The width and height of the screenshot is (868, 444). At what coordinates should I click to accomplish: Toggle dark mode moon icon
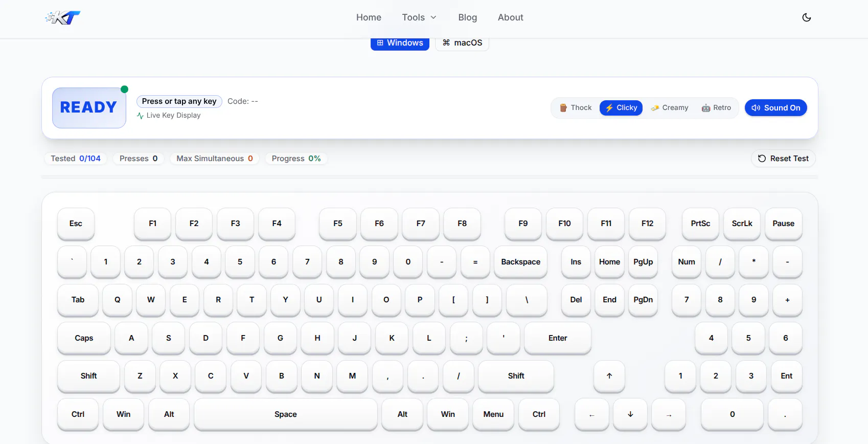pyautogui.click(x=807, y=17)
